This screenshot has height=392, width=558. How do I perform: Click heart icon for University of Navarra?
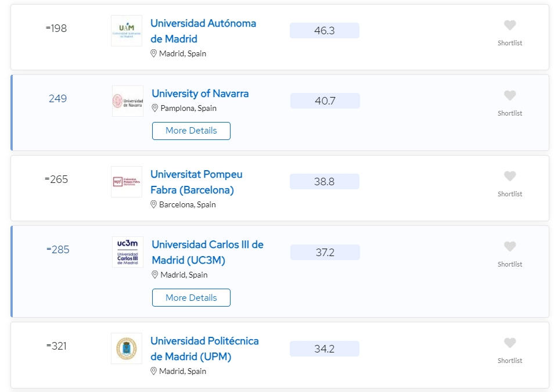510,95
